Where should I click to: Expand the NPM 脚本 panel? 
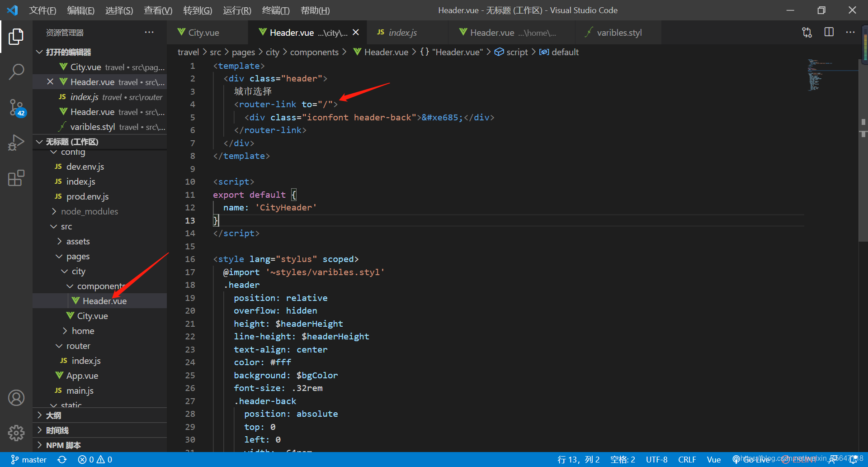click(x=100, y=445)
